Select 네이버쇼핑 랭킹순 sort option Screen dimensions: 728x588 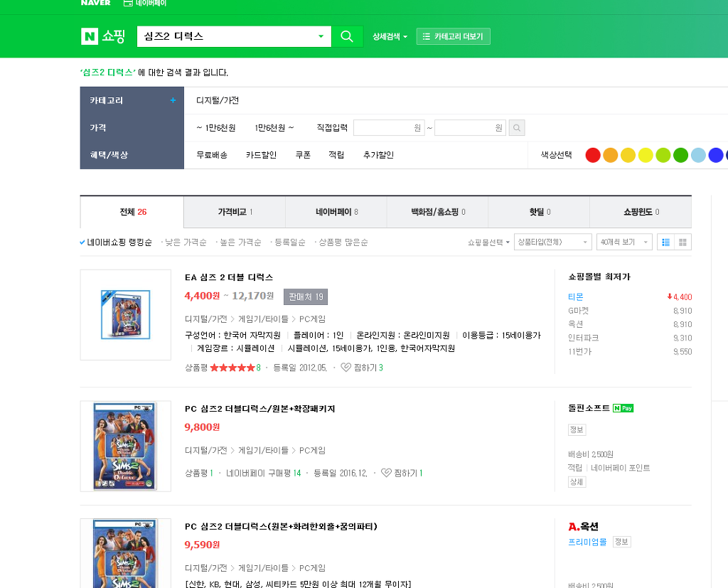pos(116,242)
